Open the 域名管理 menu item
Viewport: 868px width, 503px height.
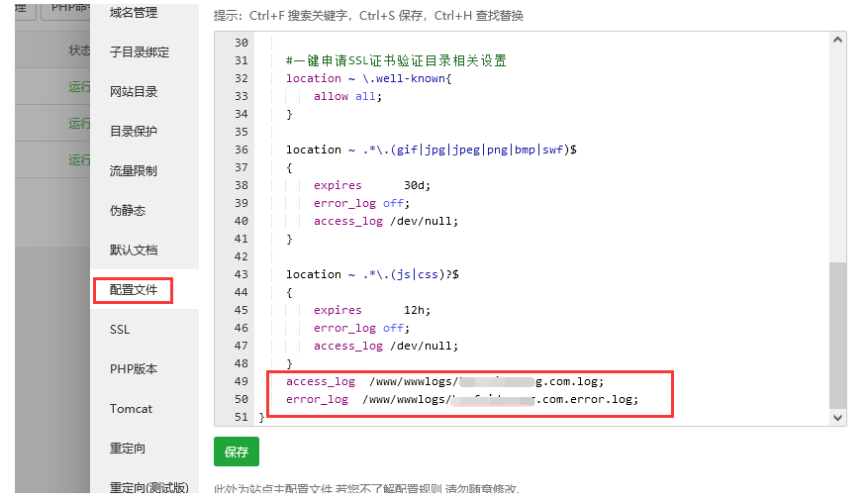[134, 12]
